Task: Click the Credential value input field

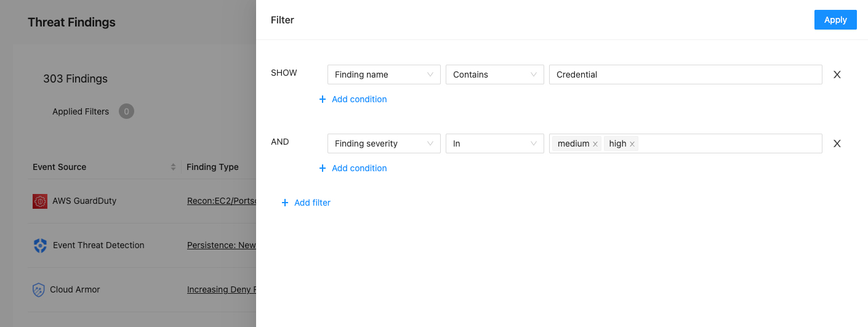Action: (686, 75)
